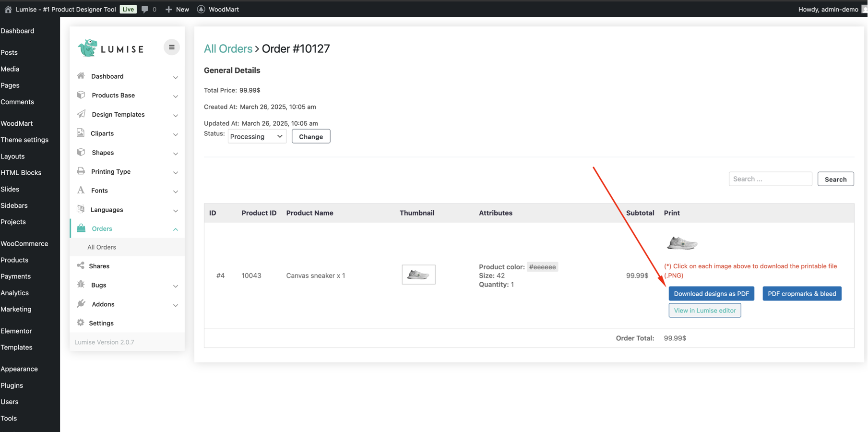The width and height of the screenshot is (868, 432).
Task: Collapse the Orders chevron
Action: (176, 229)
